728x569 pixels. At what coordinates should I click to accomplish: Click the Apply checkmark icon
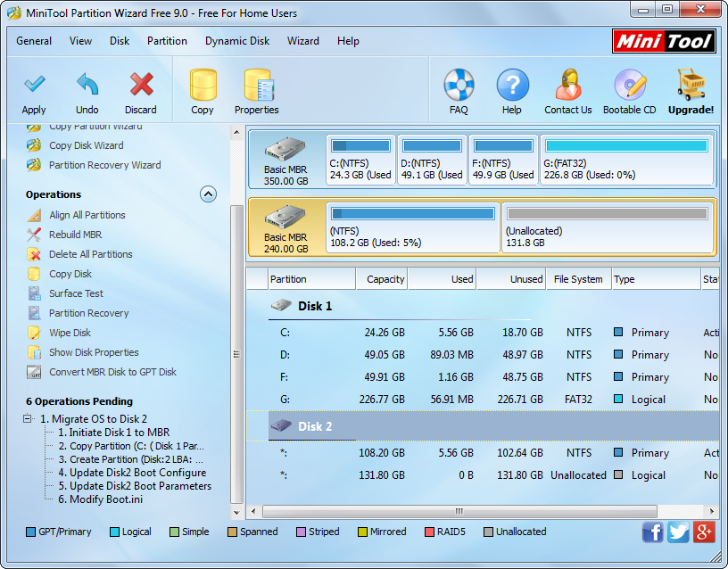(35, 84)
